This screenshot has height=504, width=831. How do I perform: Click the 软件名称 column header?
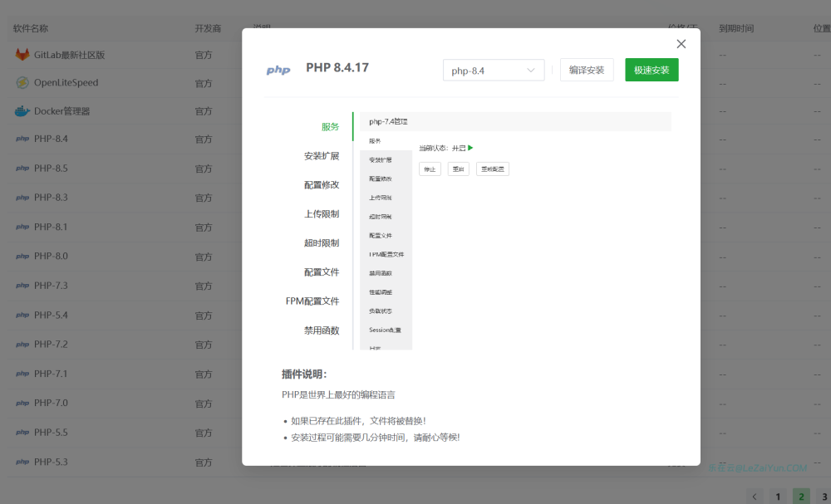tap(31, 28)
